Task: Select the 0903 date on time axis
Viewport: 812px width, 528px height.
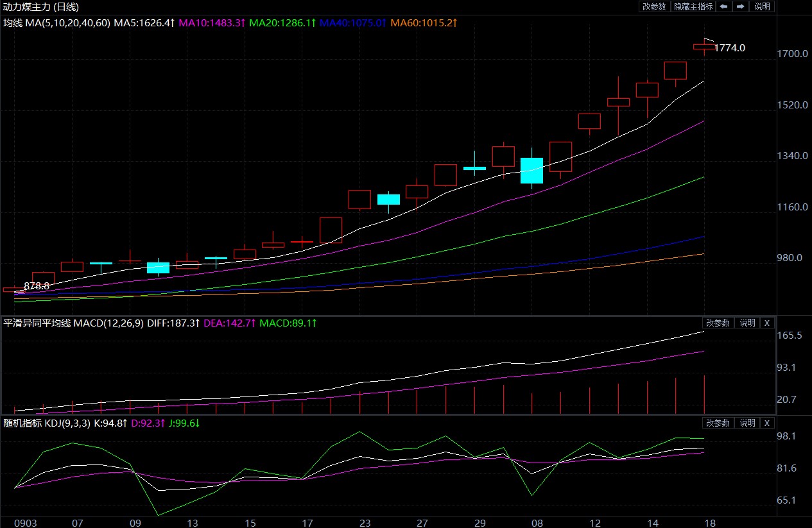Action: tap(26, 523)
